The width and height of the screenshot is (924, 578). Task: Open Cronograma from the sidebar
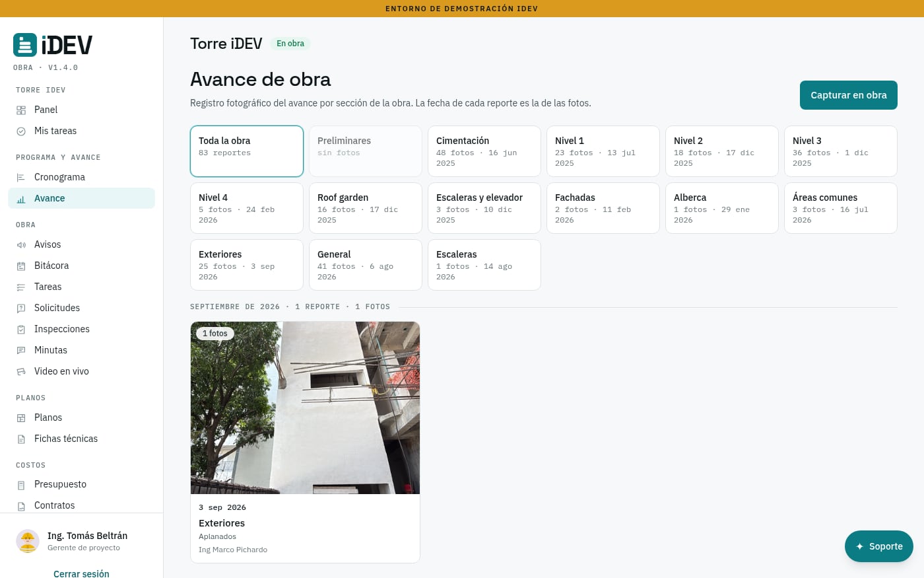click(81, 177)
